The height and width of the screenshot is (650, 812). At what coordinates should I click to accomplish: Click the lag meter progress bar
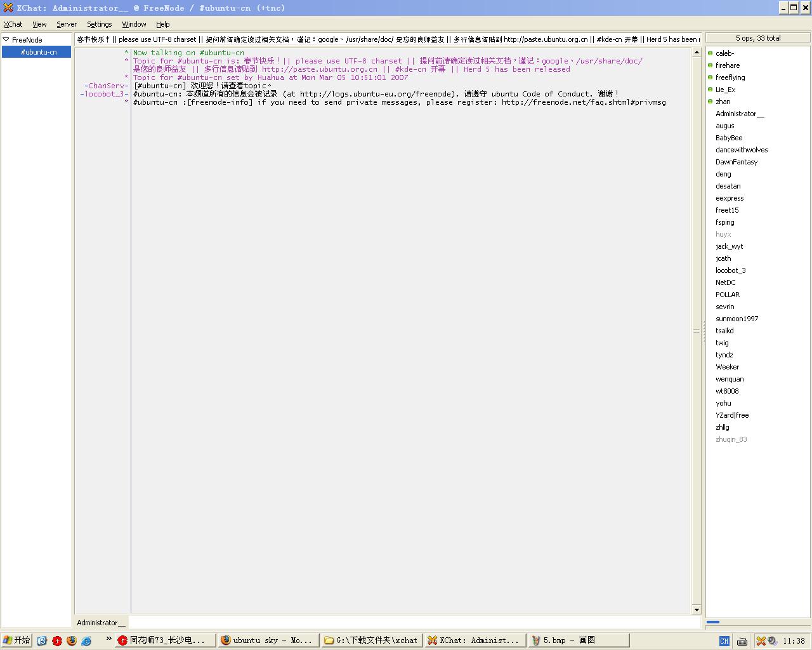757,623
